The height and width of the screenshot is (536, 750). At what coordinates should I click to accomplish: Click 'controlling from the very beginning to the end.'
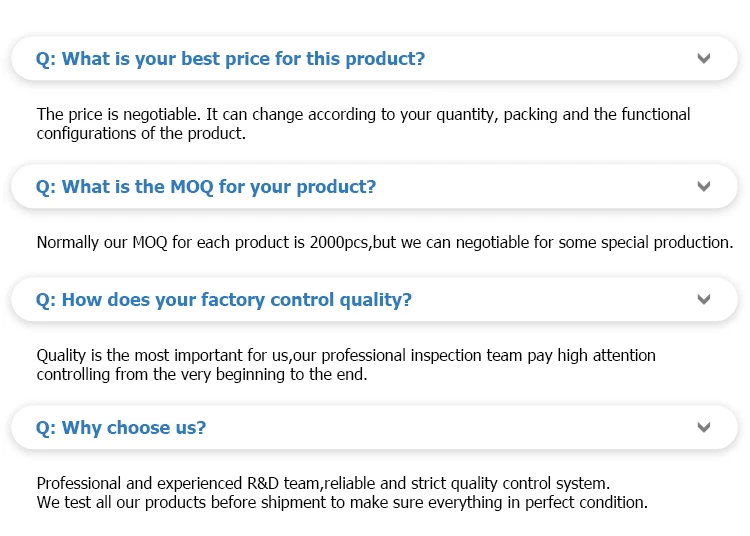202,375
